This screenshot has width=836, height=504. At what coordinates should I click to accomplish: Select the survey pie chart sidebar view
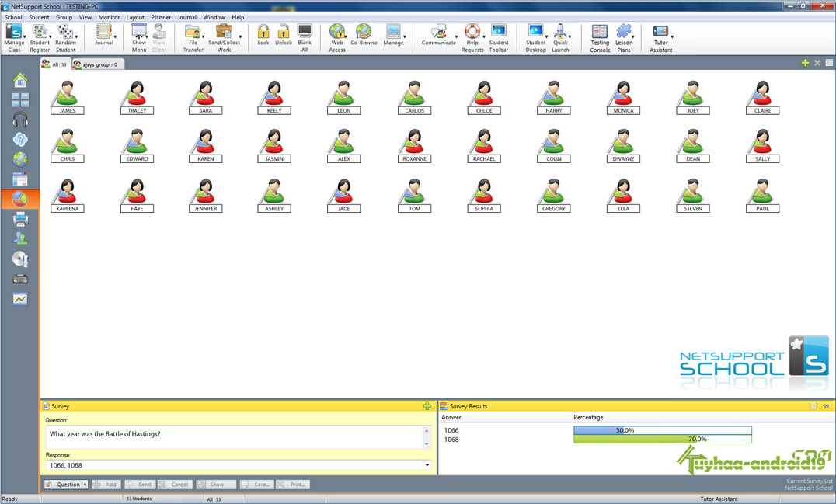20,200
